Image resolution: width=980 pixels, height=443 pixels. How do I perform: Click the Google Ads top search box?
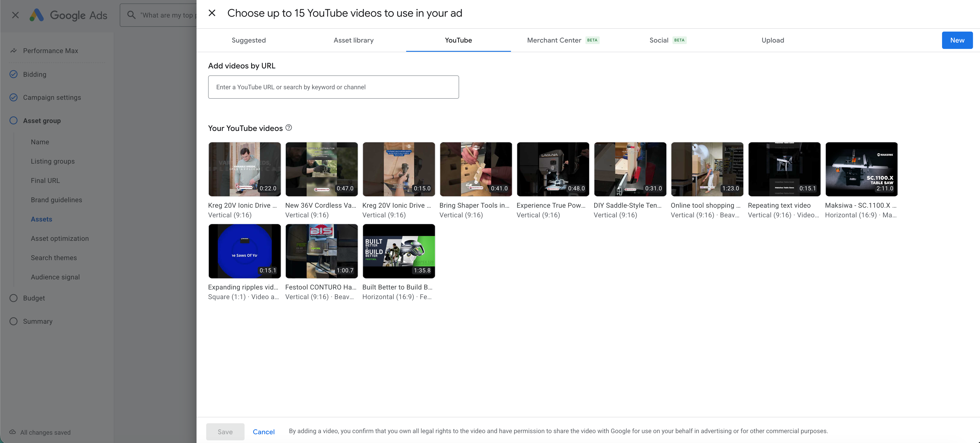pyautogui.click(x=158, y=15)
